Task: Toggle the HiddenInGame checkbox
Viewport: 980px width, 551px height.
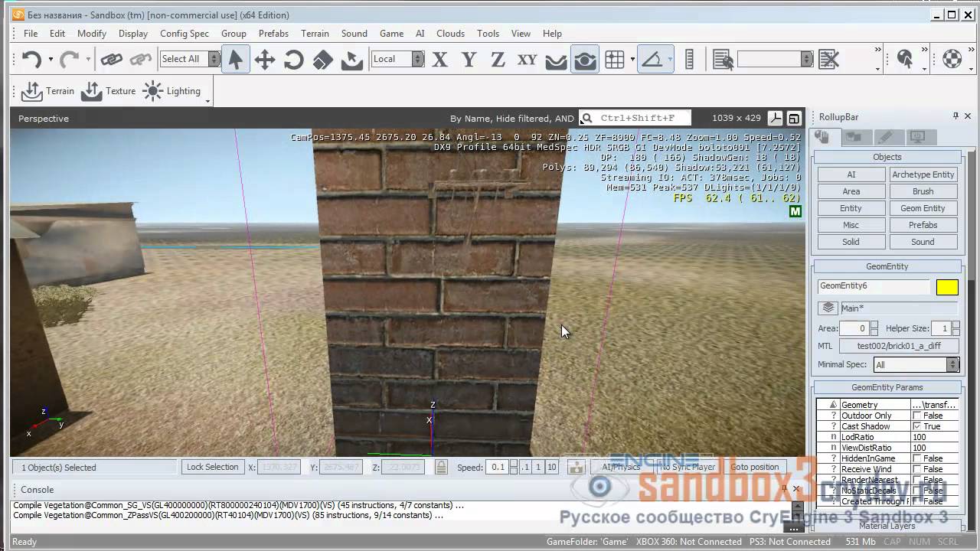Action: (x=916, y=458)
